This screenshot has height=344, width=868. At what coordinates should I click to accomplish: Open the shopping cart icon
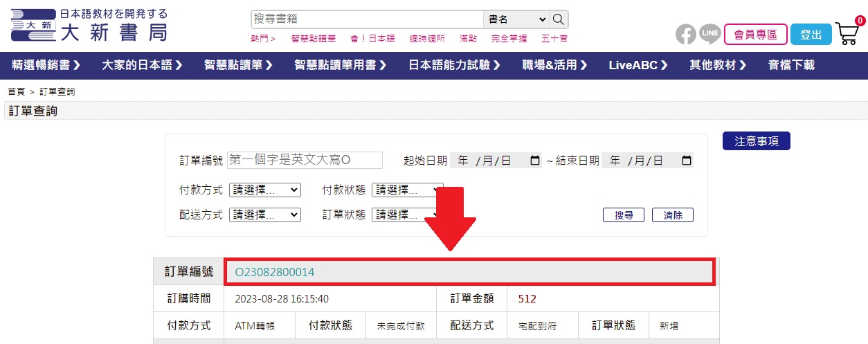point(847,33)
